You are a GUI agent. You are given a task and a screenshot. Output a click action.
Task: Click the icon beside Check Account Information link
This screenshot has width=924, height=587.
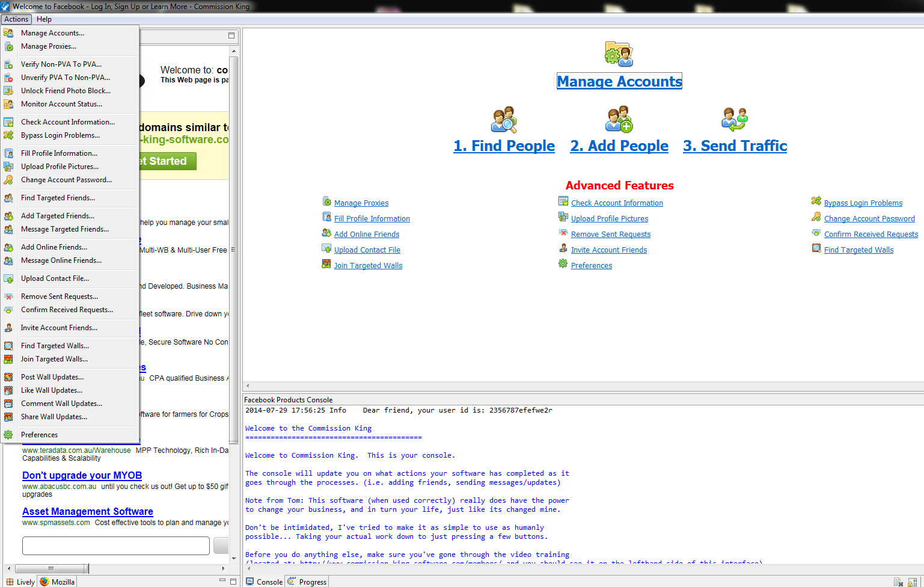tap(563, 201)
